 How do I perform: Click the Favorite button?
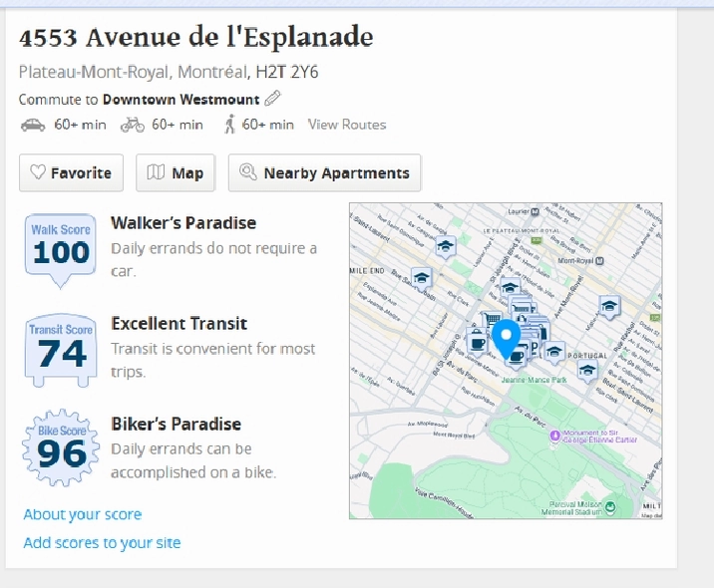(71, 173)
